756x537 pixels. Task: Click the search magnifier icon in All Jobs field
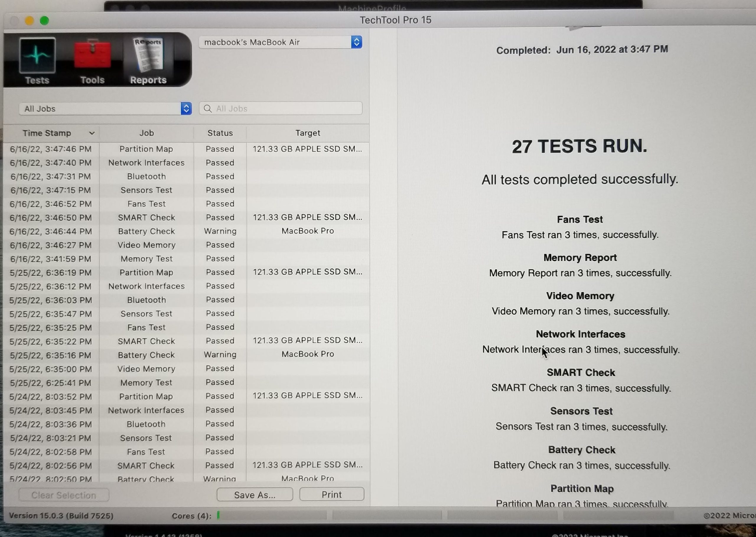[208, 109]
